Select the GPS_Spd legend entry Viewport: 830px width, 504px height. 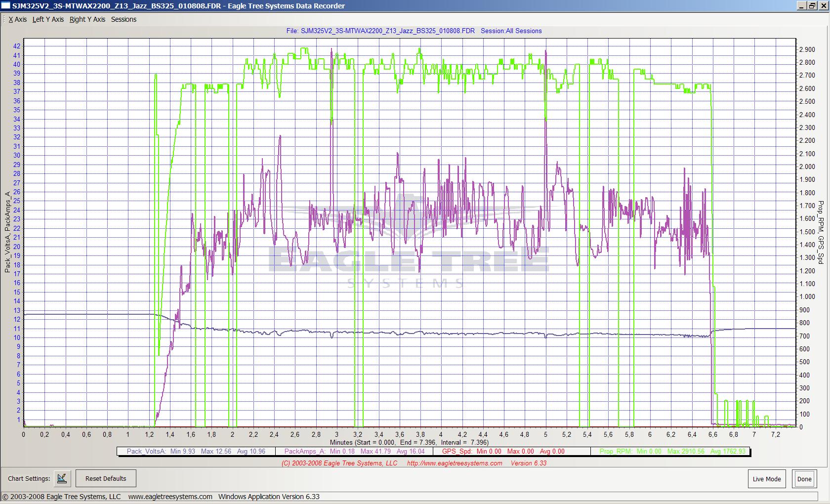(511, 451)
